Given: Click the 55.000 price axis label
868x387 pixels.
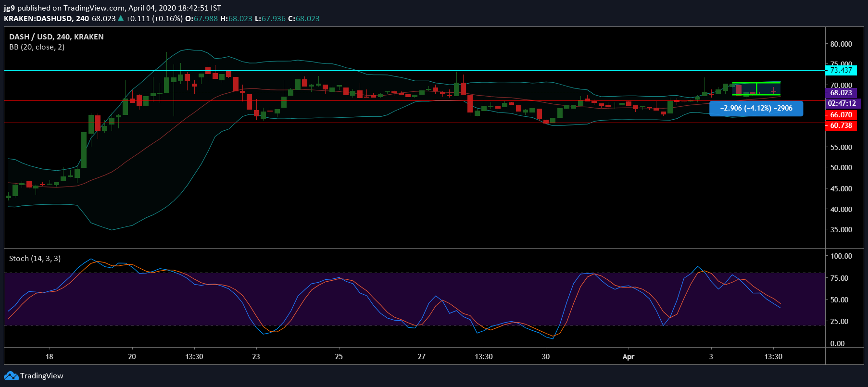Looking at the screenshot, I should pos(841,147).
